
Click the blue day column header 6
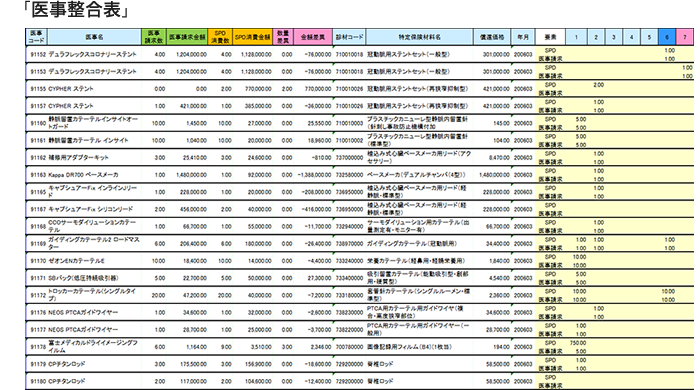(667, 37)
